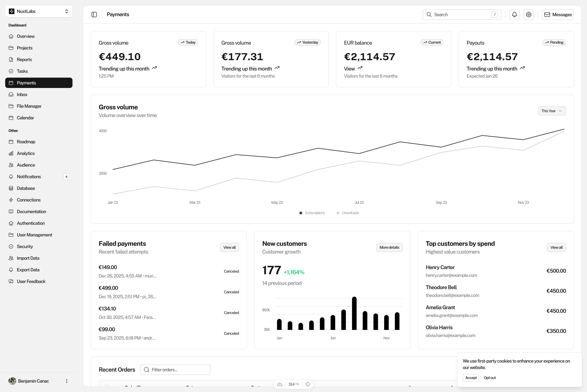Open the notifications bell in header
Viewport: 587px width, 392px height.
coord(514,15)
